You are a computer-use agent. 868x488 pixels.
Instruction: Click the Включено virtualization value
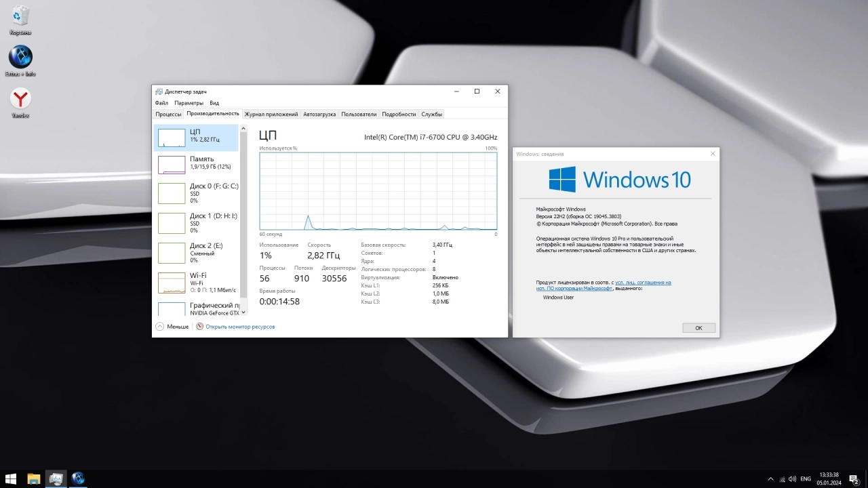446,277
